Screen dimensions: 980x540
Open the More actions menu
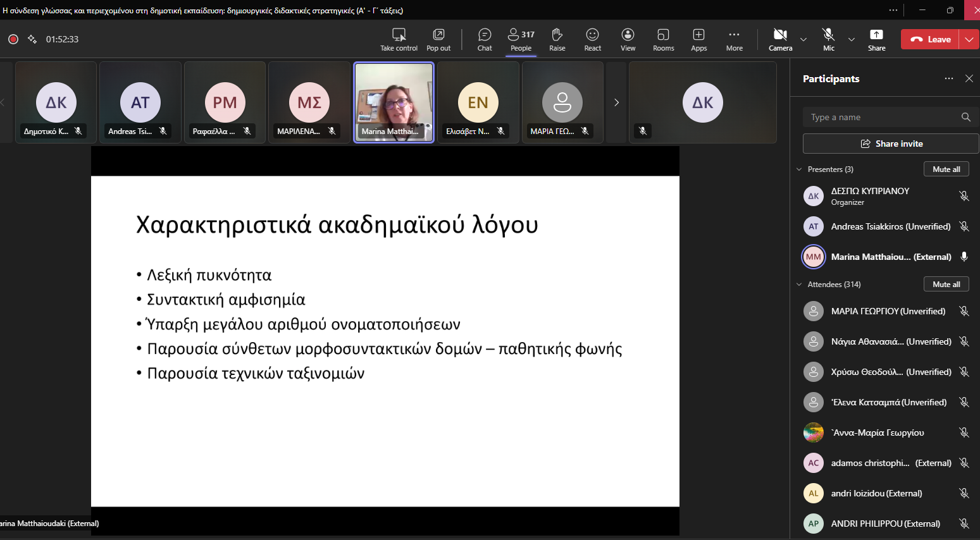[734, 39]
